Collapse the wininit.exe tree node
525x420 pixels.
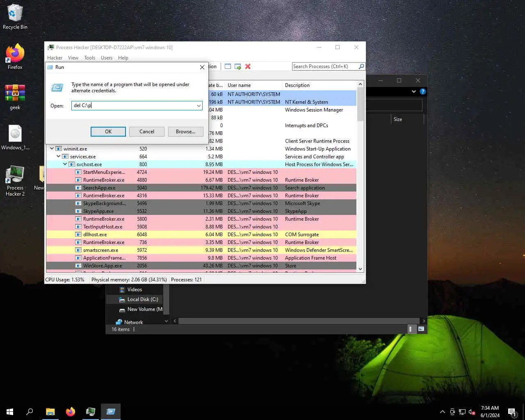tap(52, 148)
